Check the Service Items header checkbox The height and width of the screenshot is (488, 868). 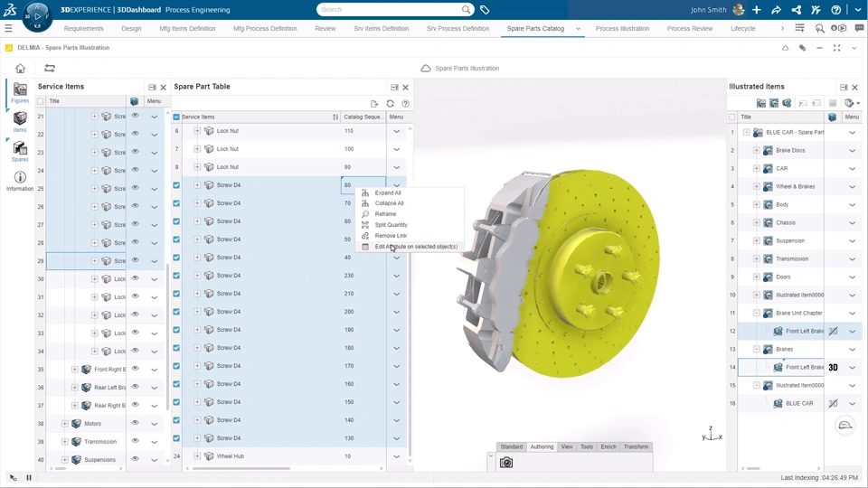tap(41, 101)
